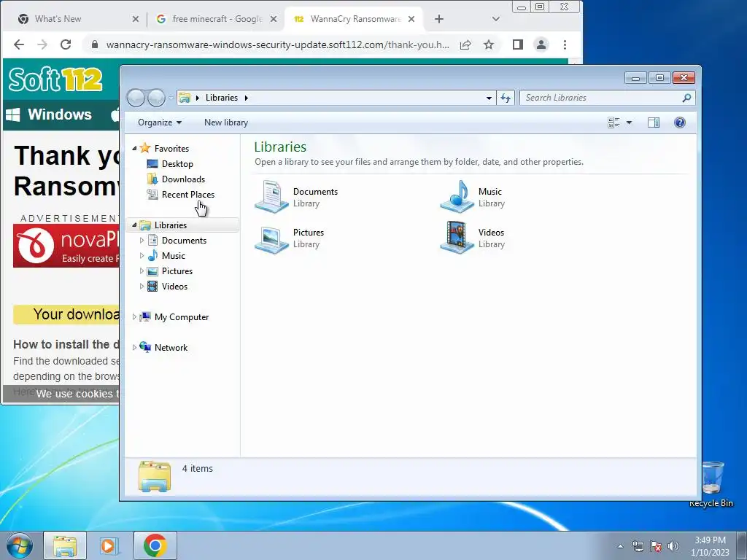Select the Libraries node in navigation pane
This screenshot has width=747, height=560.
[170, 225]
